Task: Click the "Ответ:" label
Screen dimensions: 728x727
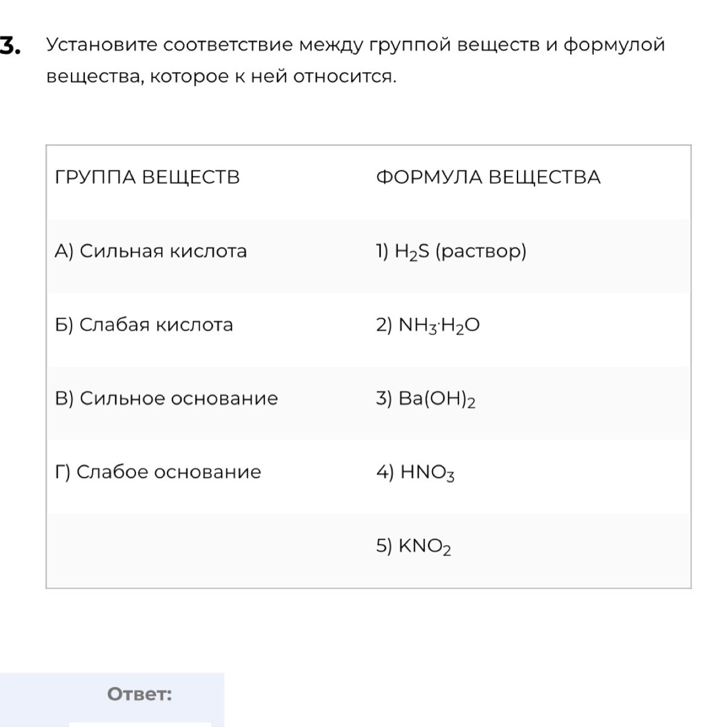Action: pos(140,694)
